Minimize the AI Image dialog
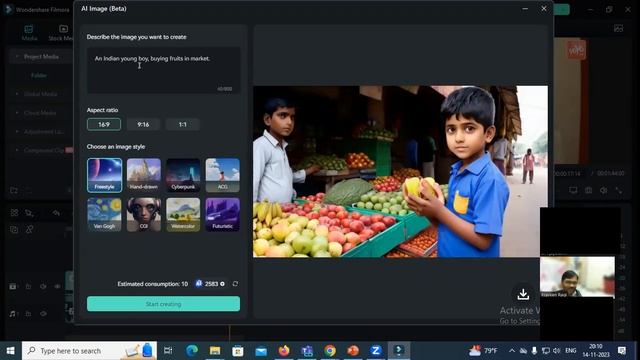 click(525, 9)
